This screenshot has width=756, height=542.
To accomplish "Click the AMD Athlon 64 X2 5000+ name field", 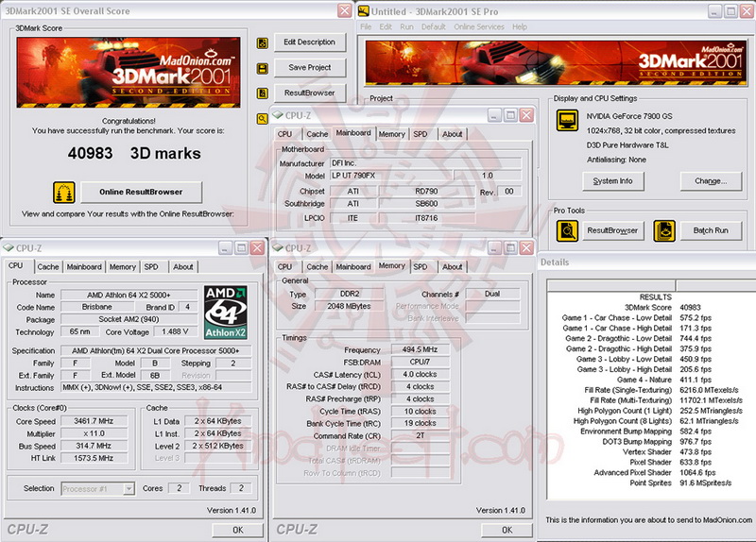I will pyautogui.click(x=129, y=295).
